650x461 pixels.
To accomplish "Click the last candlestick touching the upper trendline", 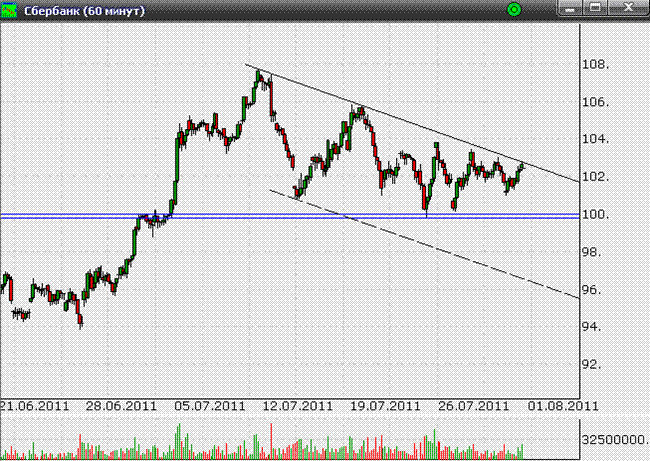I will click(x=522, y=166).
